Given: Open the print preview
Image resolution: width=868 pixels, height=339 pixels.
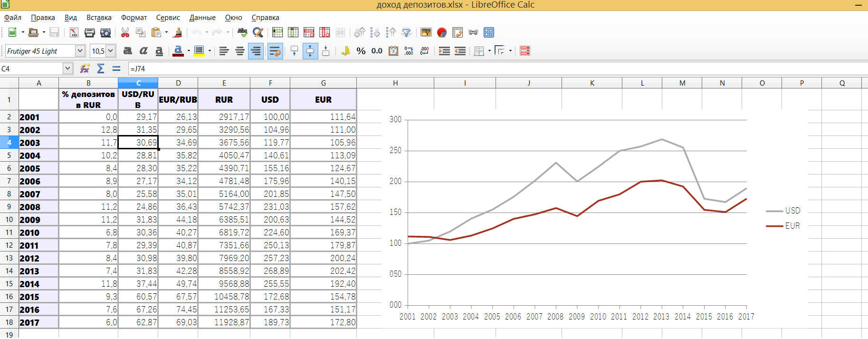Looking at the screenshot, I should pos(105,32).
